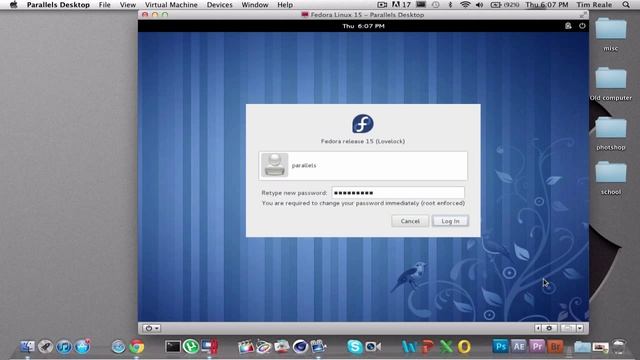
Task: Launch Microsoft PowerPoint from the Dock
Action: [427, 347]
